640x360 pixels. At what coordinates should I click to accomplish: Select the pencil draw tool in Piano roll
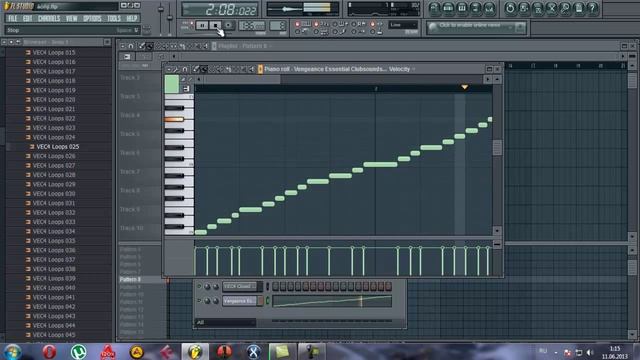point(196,69)
